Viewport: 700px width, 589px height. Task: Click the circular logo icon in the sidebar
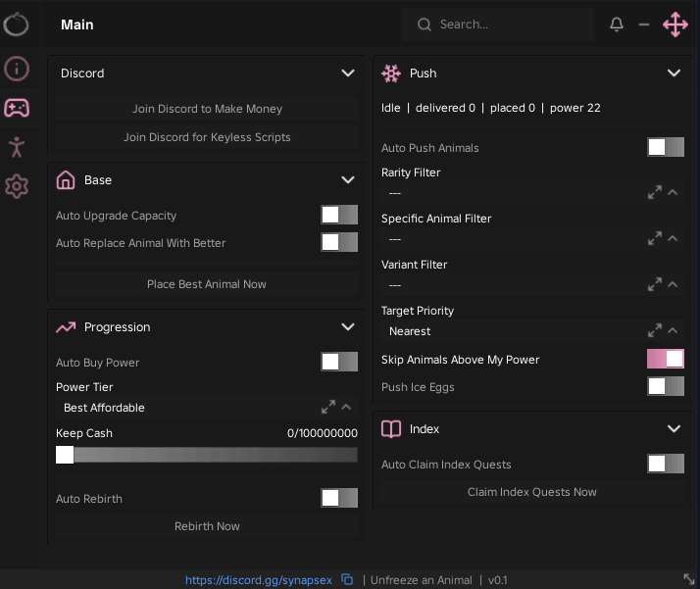point(16,25)
